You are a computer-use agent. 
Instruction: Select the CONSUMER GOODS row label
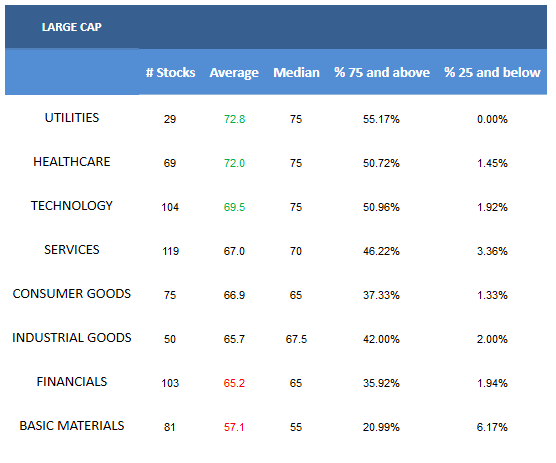click(x=72, y=294)
